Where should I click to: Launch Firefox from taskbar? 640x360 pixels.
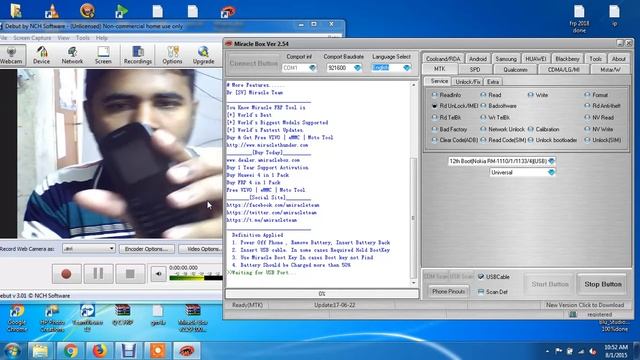tap(99, 351)
